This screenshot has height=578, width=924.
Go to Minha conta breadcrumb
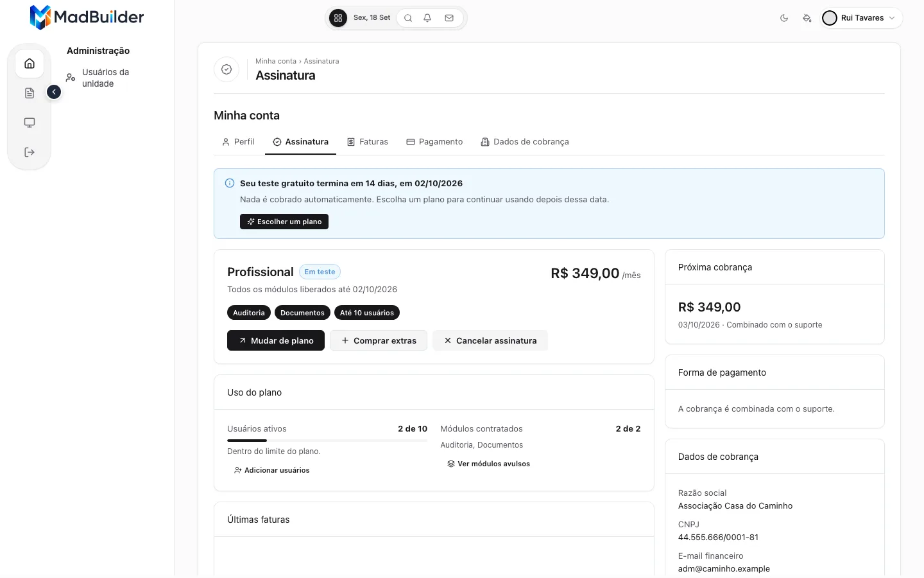276,61
